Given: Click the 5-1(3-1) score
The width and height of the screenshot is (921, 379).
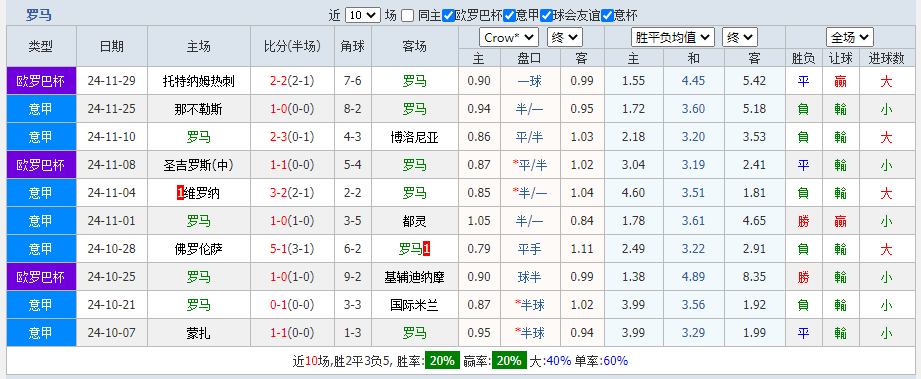Looking at the screenshot, I should click(x=292, y=249).
